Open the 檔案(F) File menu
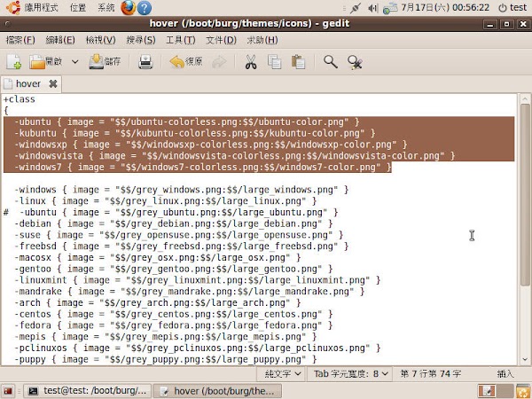This screenshot has height=399, width=532. point(20,41)
